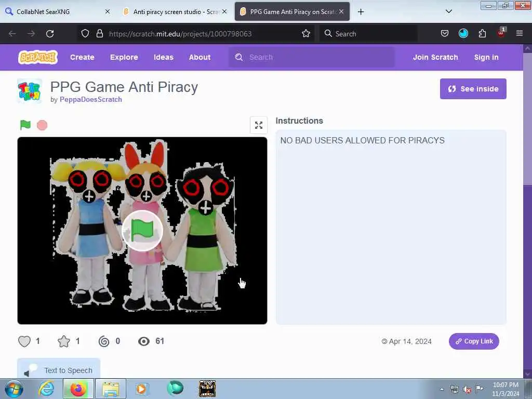Click the remix spiral icon
The image size is (532, 399).
[104, 341]
